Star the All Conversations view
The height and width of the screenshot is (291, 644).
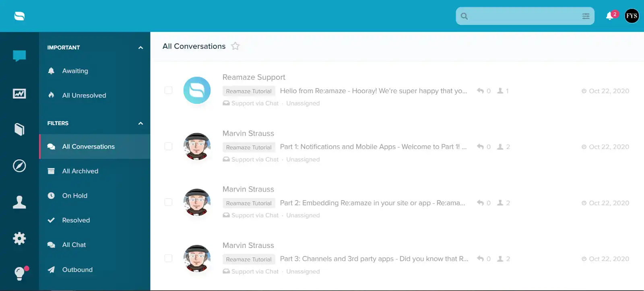pos(235,46)
